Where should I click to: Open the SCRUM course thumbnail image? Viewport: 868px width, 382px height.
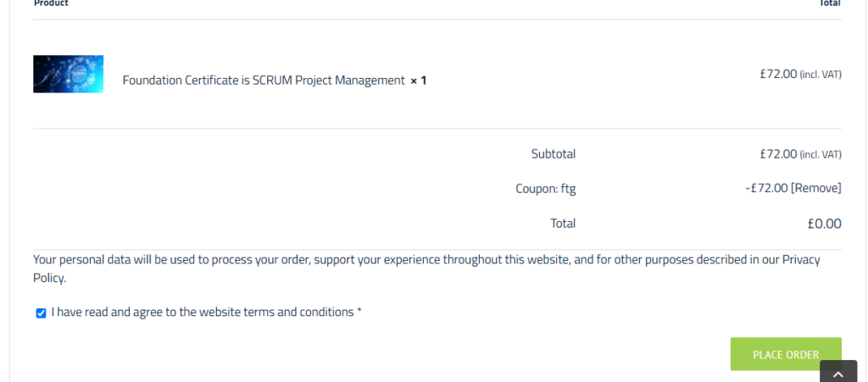[x=68, y=74]
